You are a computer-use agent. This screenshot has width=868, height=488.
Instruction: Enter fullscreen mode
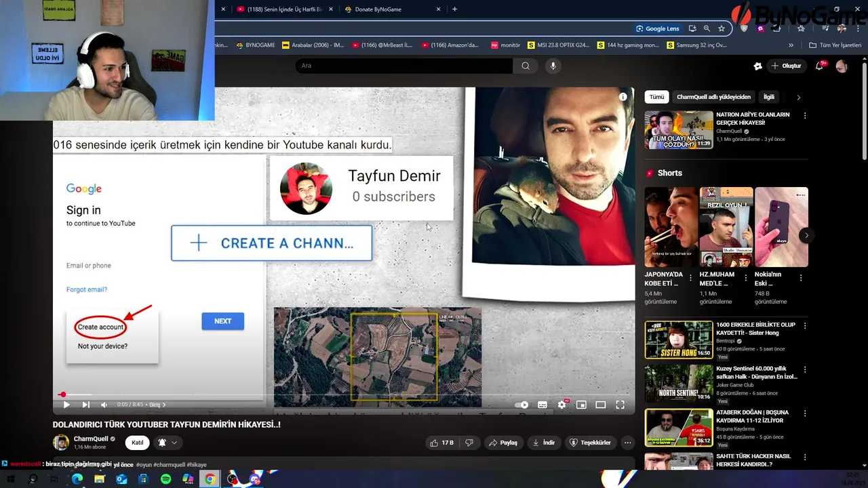(620, 405)
